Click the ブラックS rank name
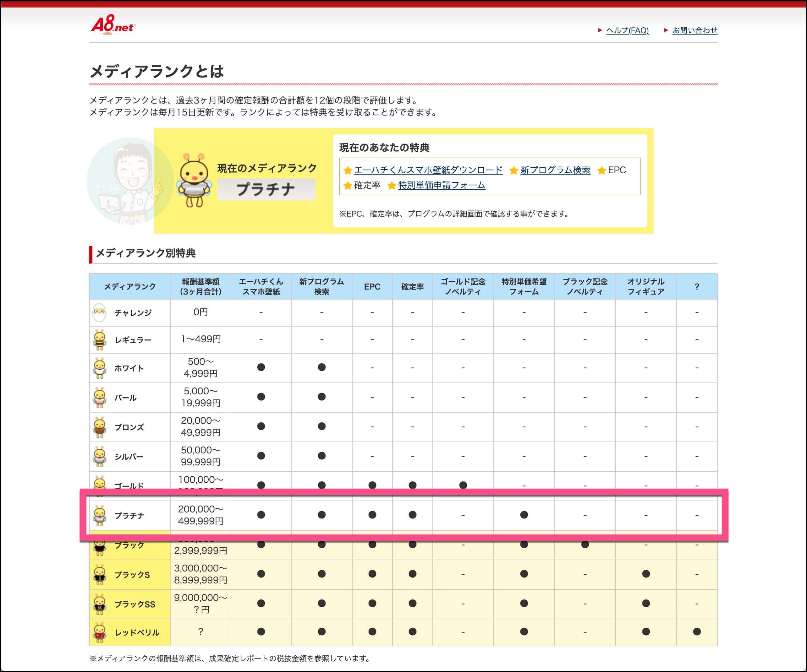This screenshot has height=672, width=807. click(132, 575)
